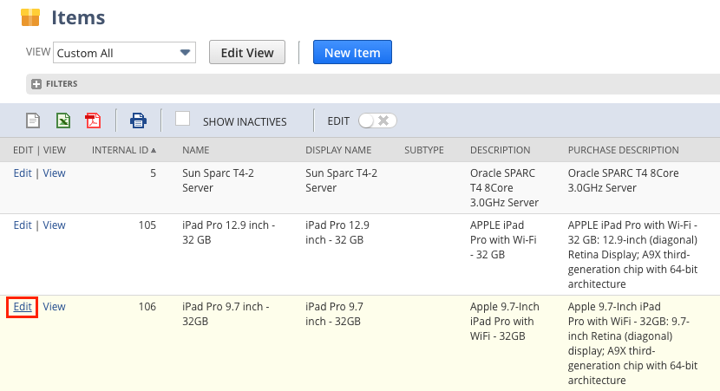This screenshot has width=720, height=391.
Task: Open the Custom All view dropdown
Action: (124, 53)
